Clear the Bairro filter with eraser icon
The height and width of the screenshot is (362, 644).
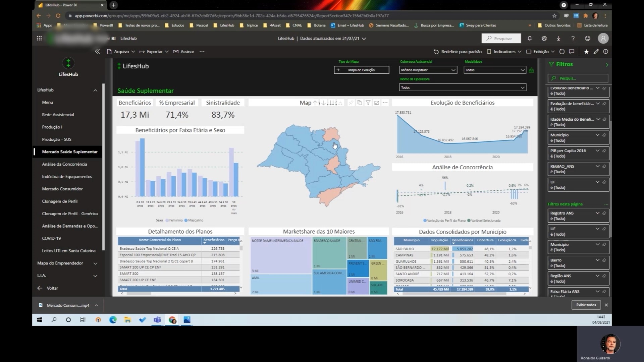604,260
